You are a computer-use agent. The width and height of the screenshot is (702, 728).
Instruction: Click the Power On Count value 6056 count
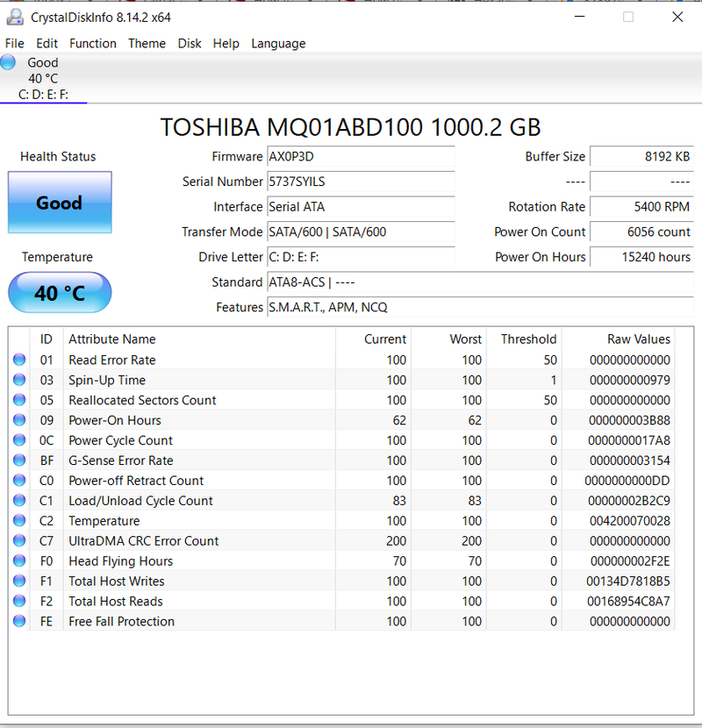coord(641,232)
